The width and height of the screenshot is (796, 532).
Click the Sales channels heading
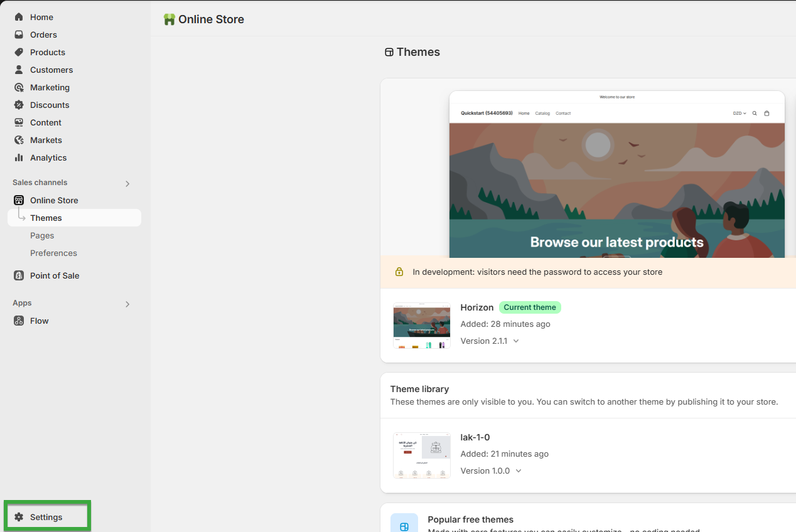[x=40, y=183]
